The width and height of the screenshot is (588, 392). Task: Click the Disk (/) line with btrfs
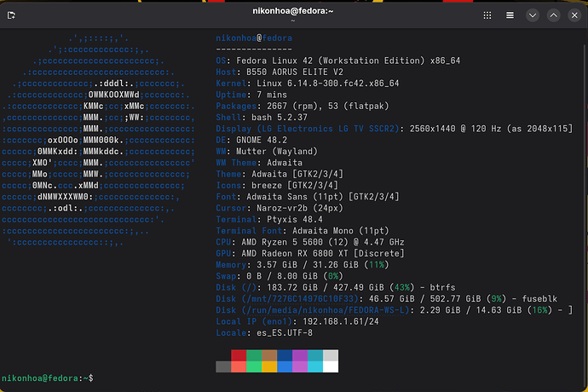coord(336,287)
